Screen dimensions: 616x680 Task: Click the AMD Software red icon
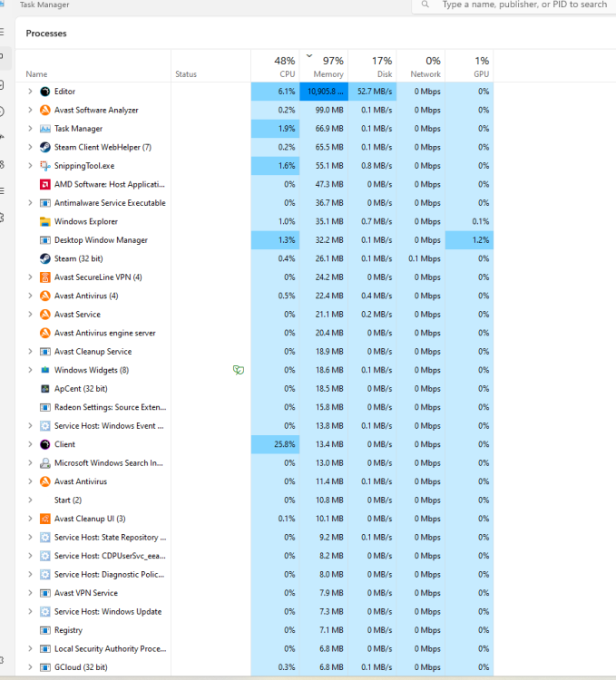click(45, 184)
